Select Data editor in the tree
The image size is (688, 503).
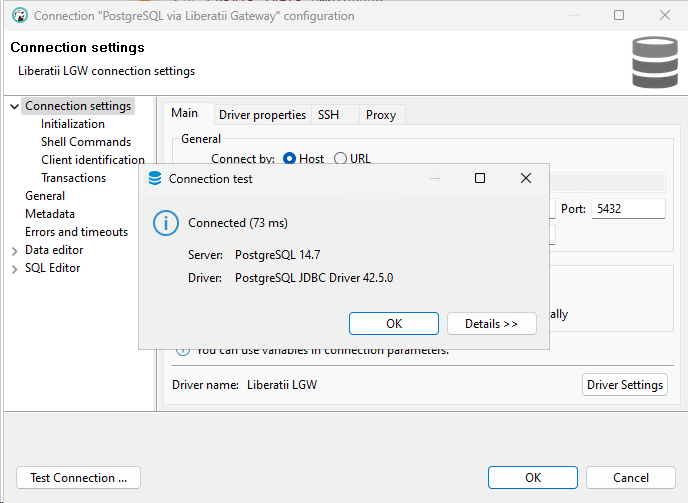pyautogui.click(x=54, y=250)
